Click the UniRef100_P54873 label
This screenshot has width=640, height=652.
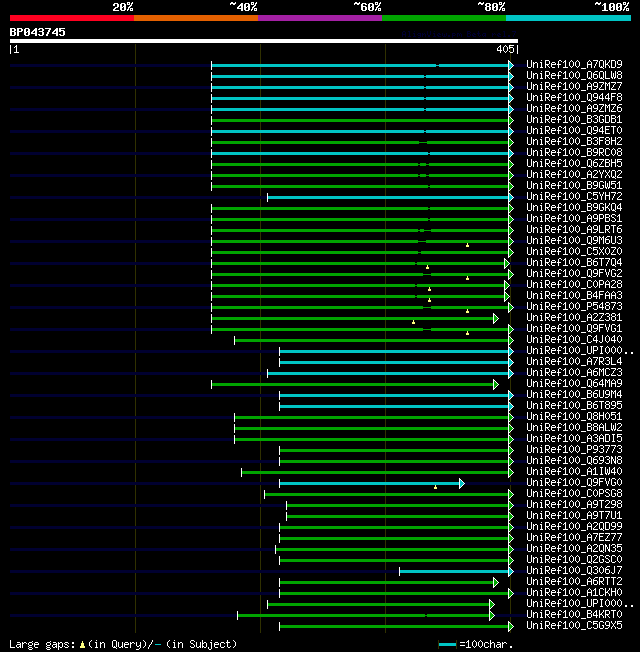pyautogui.click(x=574, y=306)
